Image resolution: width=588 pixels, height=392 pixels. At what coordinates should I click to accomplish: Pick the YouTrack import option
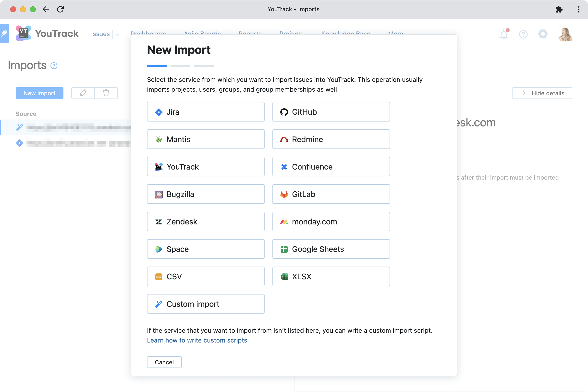coord(206,167)
